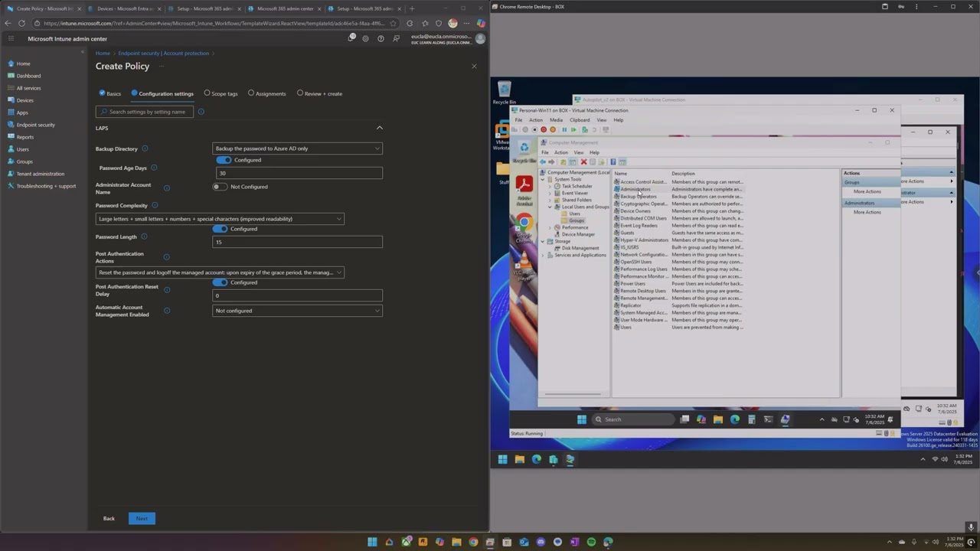Show Backup Directory info tooltip

pos(145,148)
